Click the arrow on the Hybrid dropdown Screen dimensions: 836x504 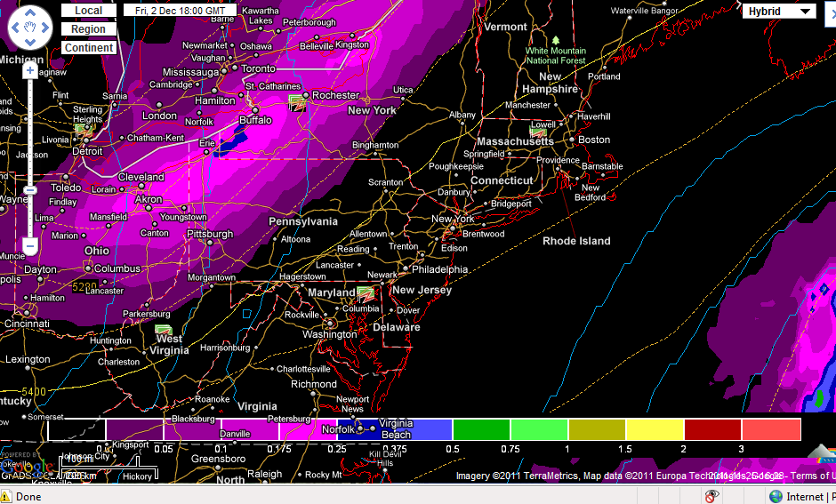[806, 12]
